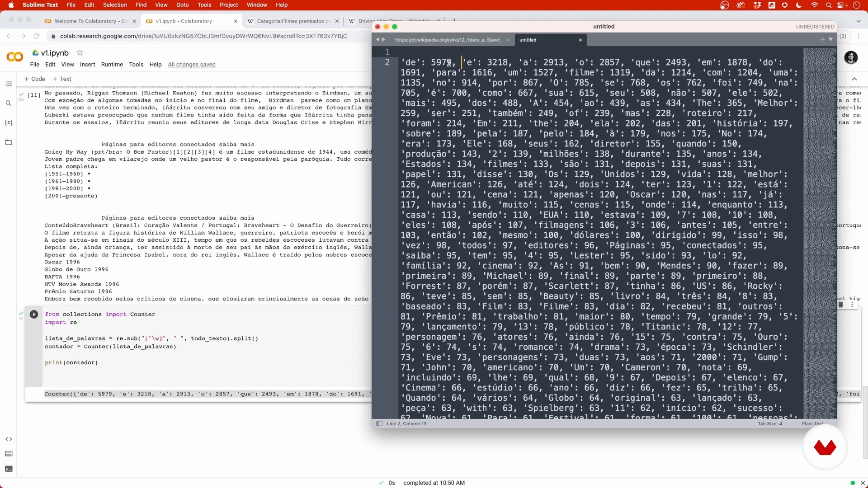Open Dropbox menu bar icon
The height and width of the screenshot is (488, 868).
tap(757, 5)
